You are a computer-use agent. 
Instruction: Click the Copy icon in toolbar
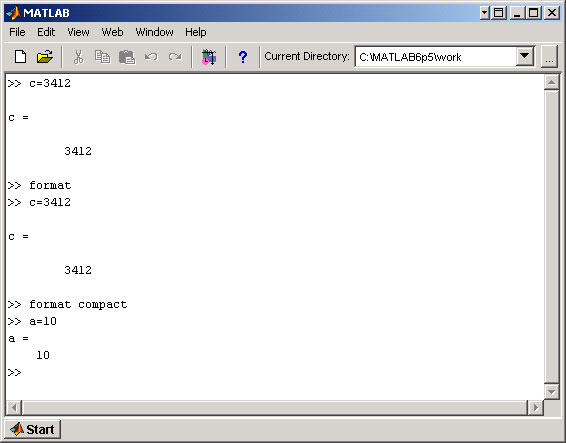[x=103, y=57]
